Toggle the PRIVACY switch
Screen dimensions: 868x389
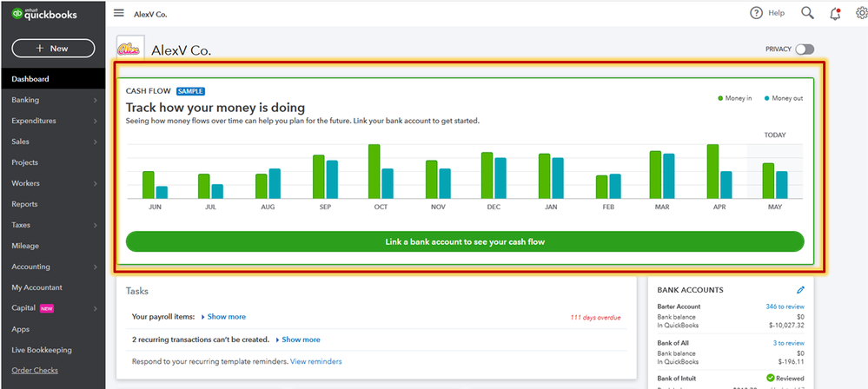[x=805, y=49]
